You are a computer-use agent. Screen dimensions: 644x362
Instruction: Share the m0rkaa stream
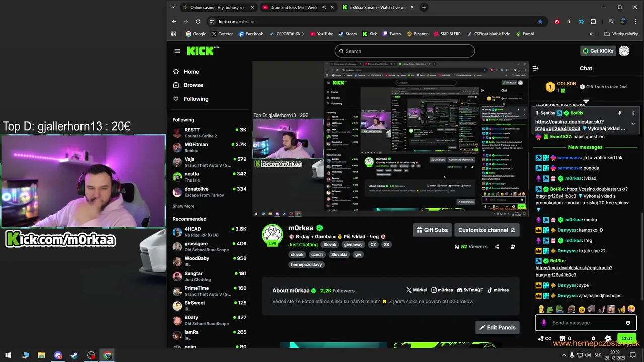tap(497, 247)
